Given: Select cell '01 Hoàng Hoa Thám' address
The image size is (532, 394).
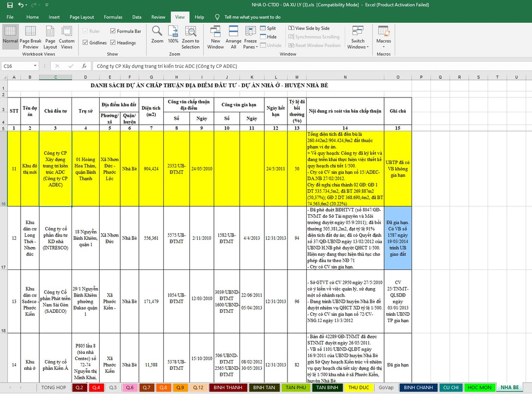Looking at the screenshot, I should click(x=85, y=169).
